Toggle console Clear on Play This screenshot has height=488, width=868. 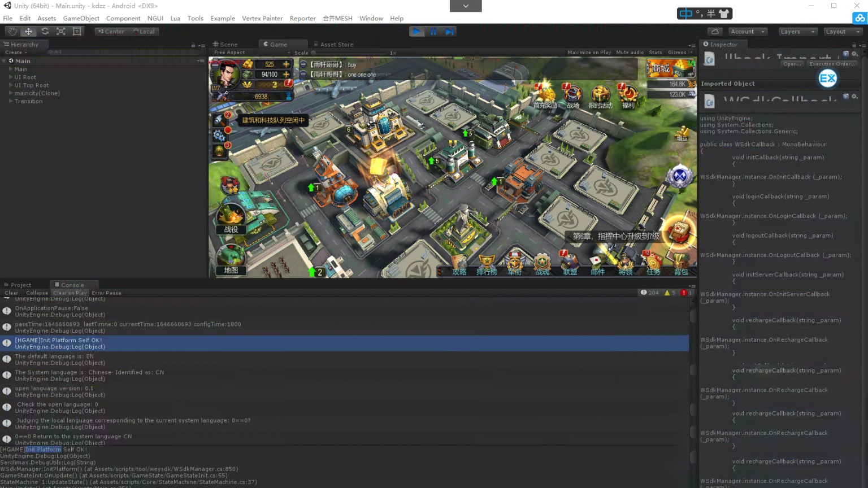(x=70, y=293)
